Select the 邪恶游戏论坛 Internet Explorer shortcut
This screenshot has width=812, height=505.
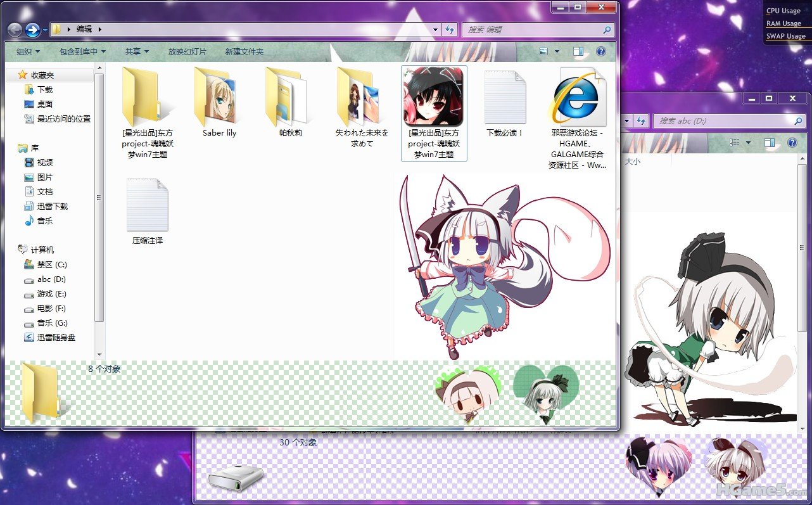pyautogui.click(x=577, y=118)
